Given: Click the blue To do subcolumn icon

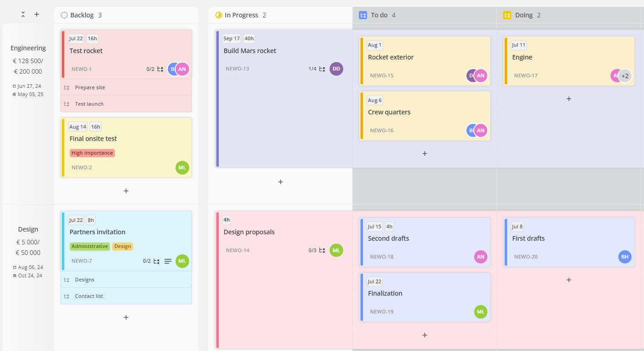Looking at the screenshot, I should tap(363, 15).
